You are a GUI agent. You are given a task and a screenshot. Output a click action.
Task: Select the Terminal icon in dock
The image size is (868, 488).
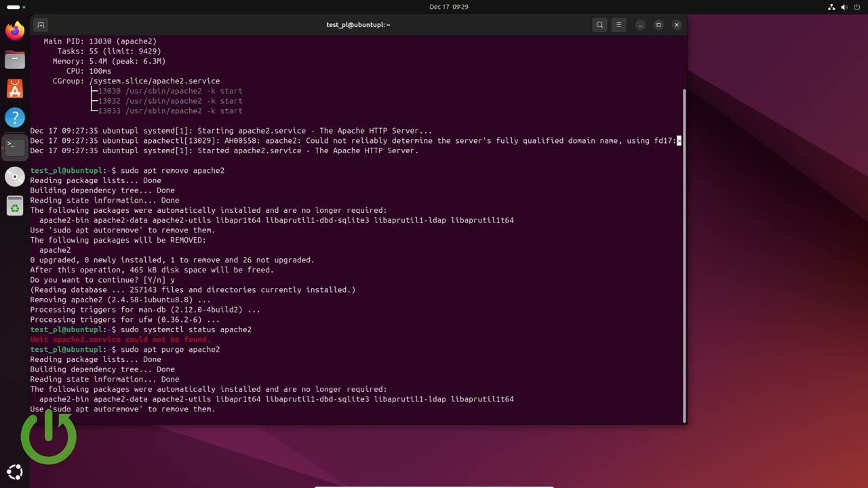(x=15, y=146)
